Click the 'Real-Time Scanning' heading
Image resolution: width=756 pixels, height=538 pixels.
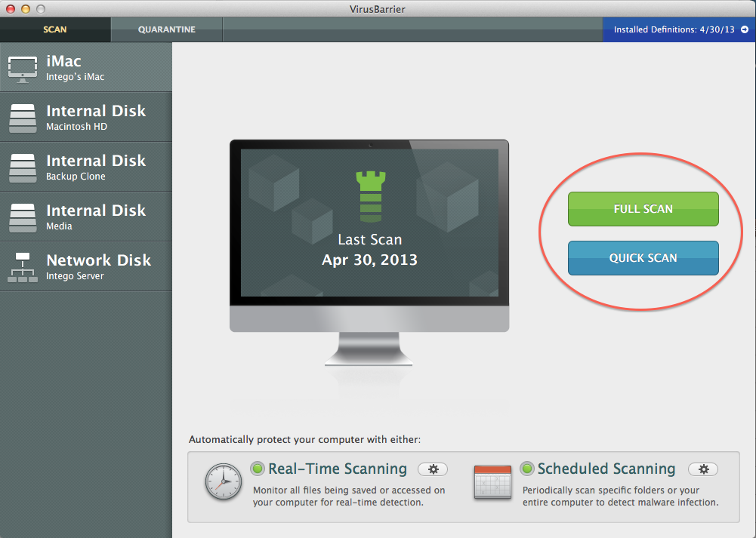click(338, 469)
